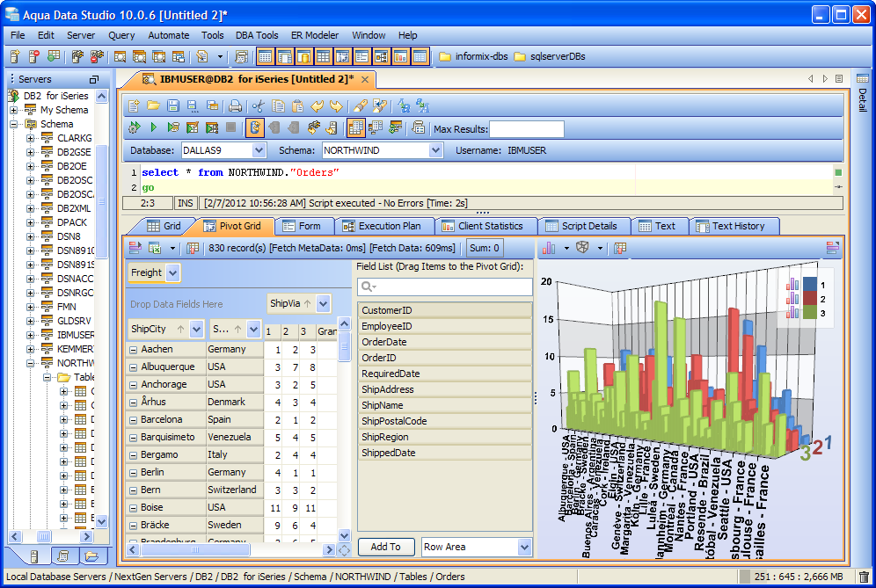Click the copy icon in the query toolbar
The image size is (876, 588).
pyautogui.click(x=278, y=106)
